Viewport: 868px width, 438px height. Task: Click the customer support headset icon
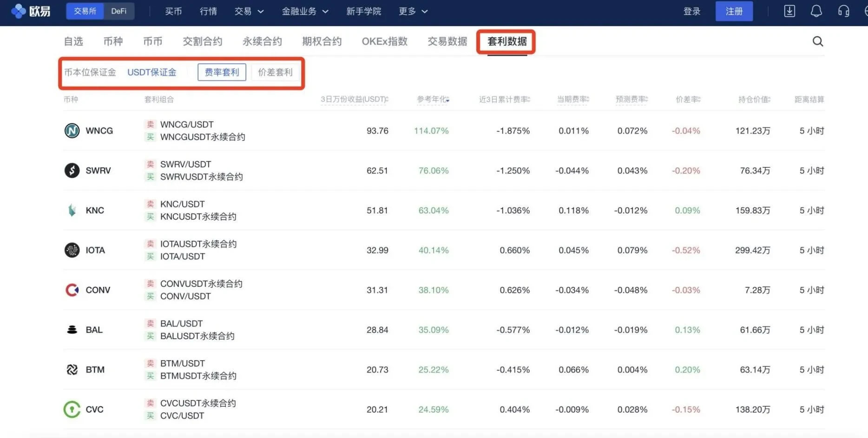click(x=843, y=11)
